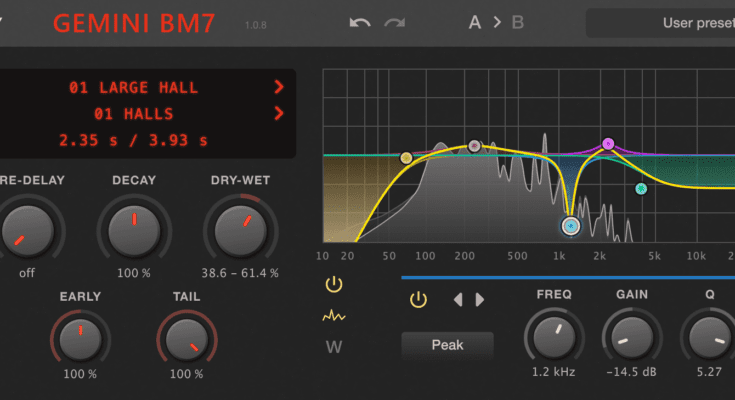Click the redo arrow icon

[395, 23]
